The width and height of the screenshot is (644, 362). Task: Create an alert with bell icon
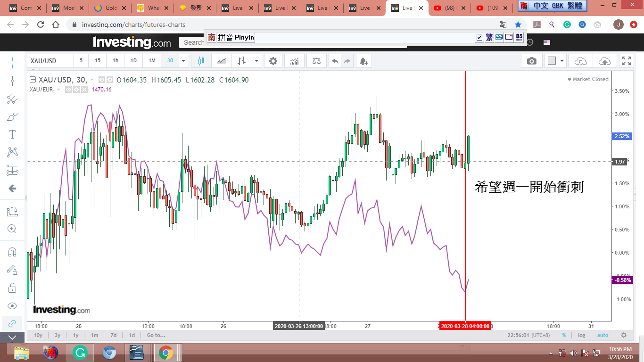363,61
